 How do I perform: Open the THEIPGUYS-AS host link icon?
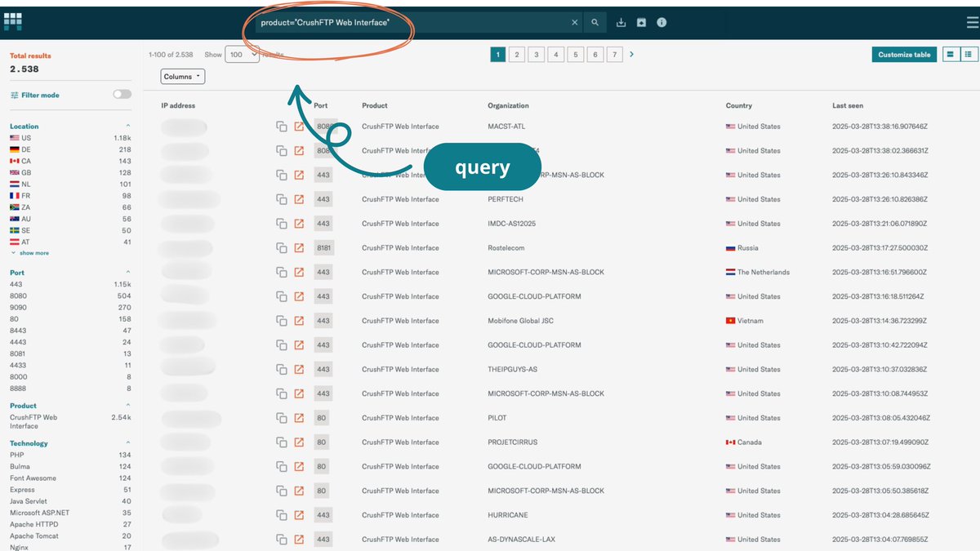tap(299, 370)
